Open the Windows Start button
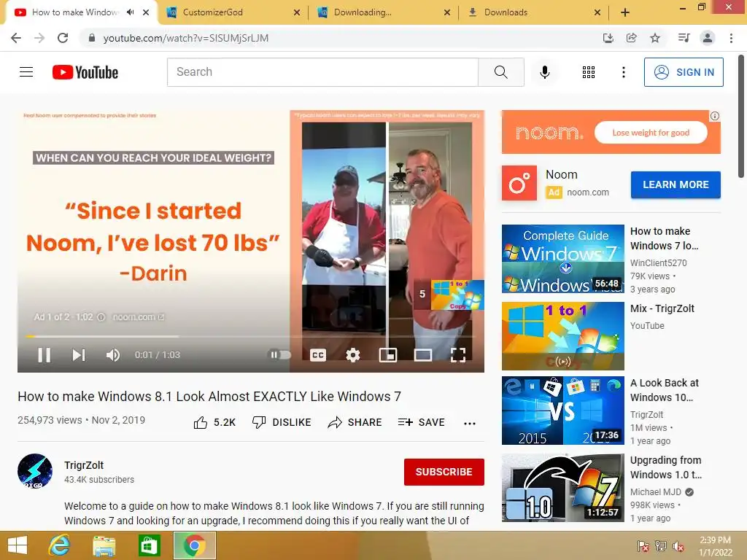 [x=18, y=545]
